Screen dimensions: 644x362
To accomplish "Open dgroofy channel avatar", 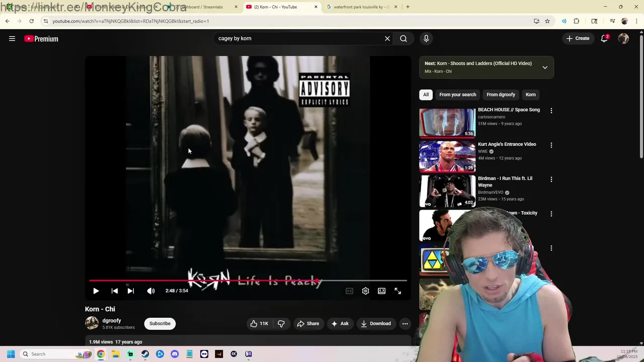I will 92,323.
